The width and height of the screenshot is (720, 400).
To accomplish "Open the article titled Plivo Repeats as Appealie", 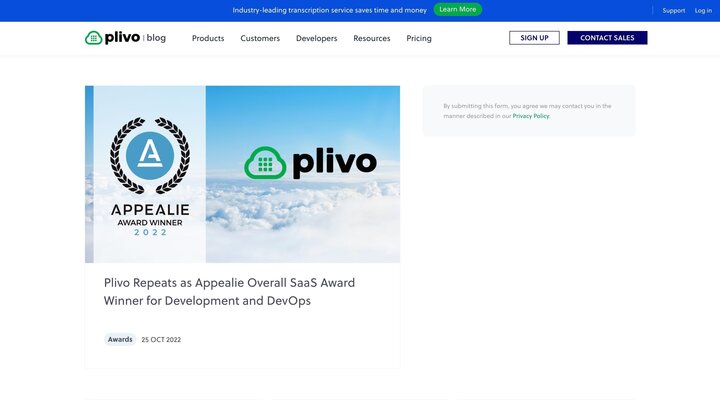I will coord(229,292).
